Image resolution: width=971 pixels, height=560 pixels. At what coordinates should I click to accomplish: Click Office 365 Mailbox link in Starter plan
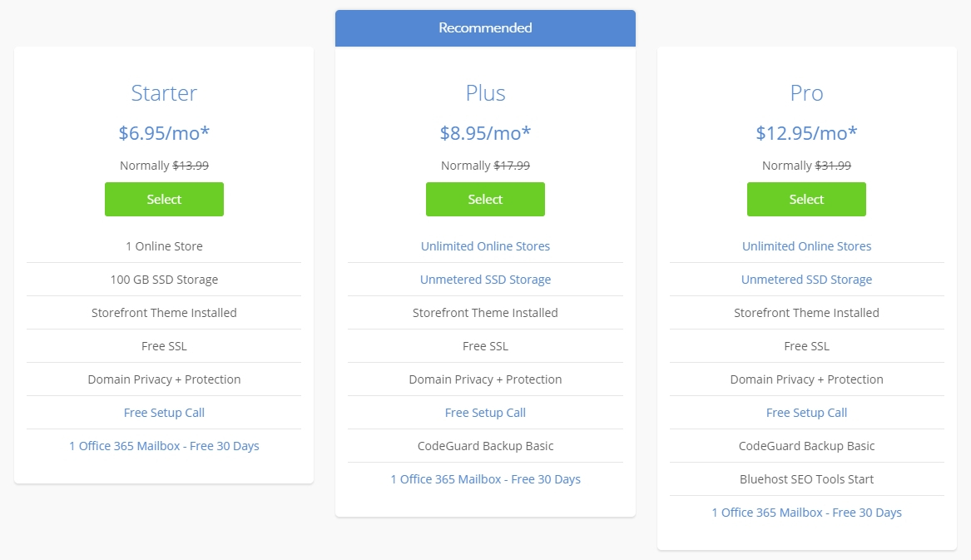pyautogui.click(x=164, y=446)
